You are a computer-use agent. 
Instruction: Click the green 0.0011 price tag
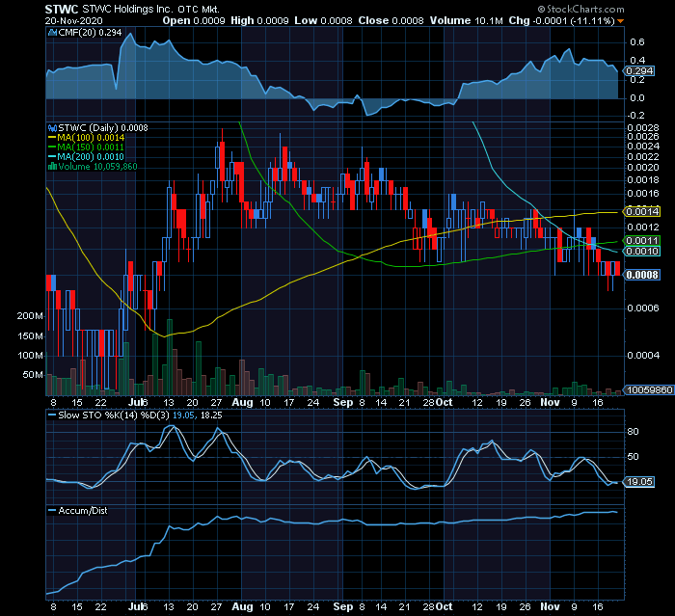(642, 241)
